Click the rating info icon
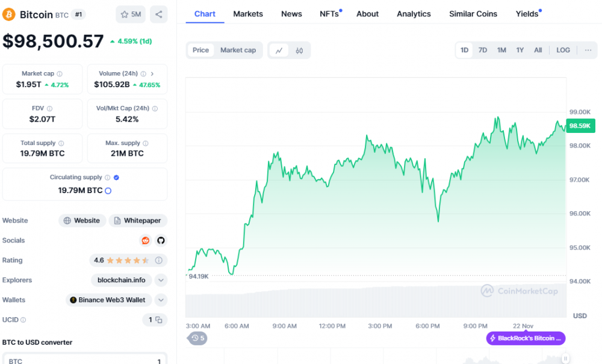The width and height of the screenshot is (602, 364). (x=159, y=261)
